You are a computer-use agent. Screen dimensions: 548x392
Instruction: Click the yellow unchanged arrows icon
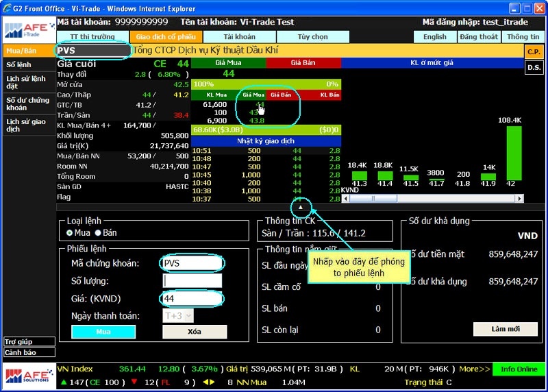point(209,382)
